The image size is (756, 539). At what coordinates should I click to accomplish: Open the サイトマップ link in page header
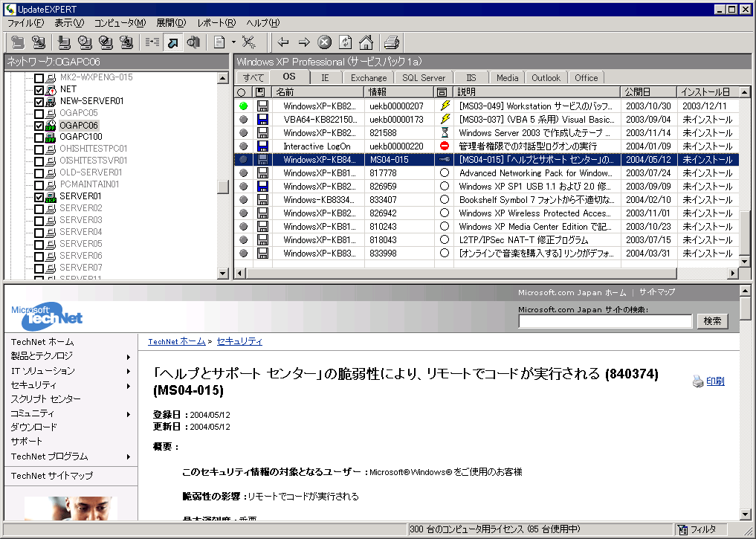click(x=656, y=292)
